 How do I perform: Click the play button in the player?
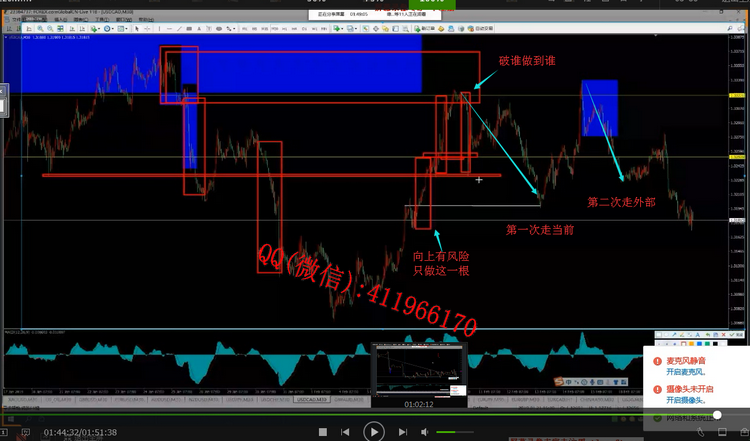pos(373,431)
